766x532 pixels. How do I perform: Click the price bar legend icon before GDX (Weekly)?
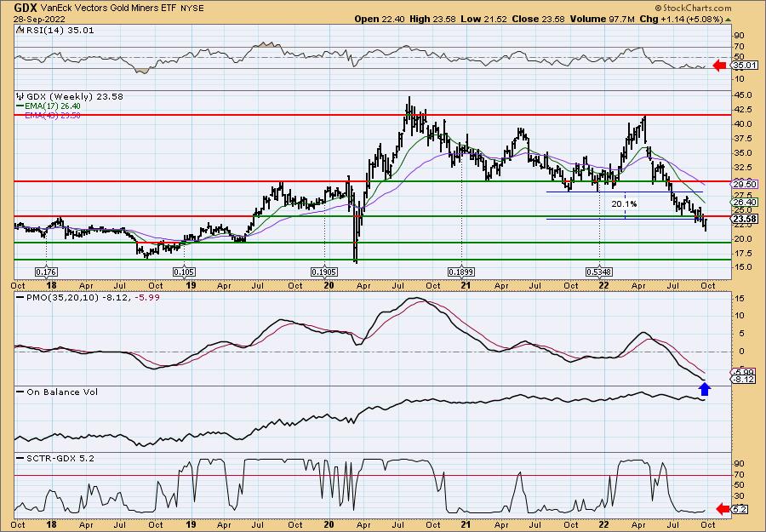(x=20, y=97)
